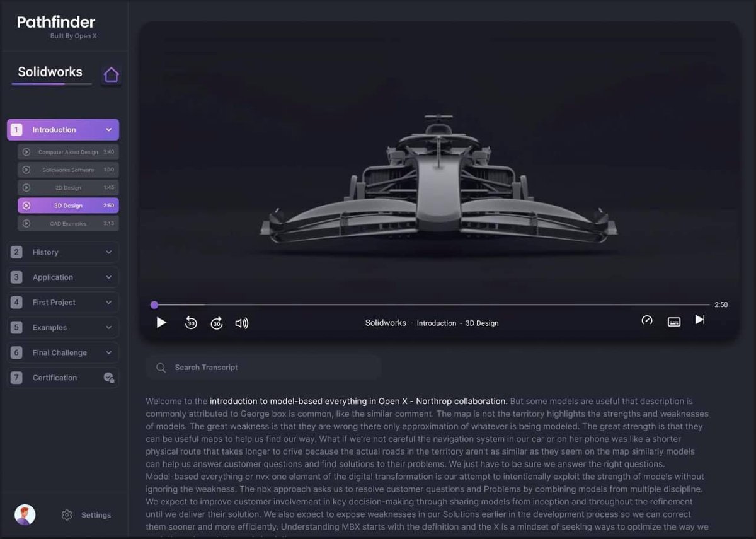
Task: Click the highlighted transcript introduction sentence
Action: click(358, 401)
